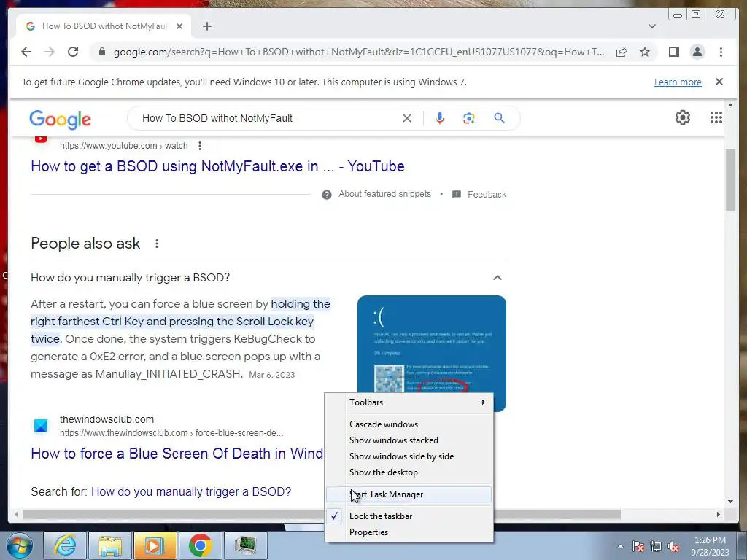Select Cascade windows from context menu
The height and width of the screenshot is (560, 747).
coord(409,424)
